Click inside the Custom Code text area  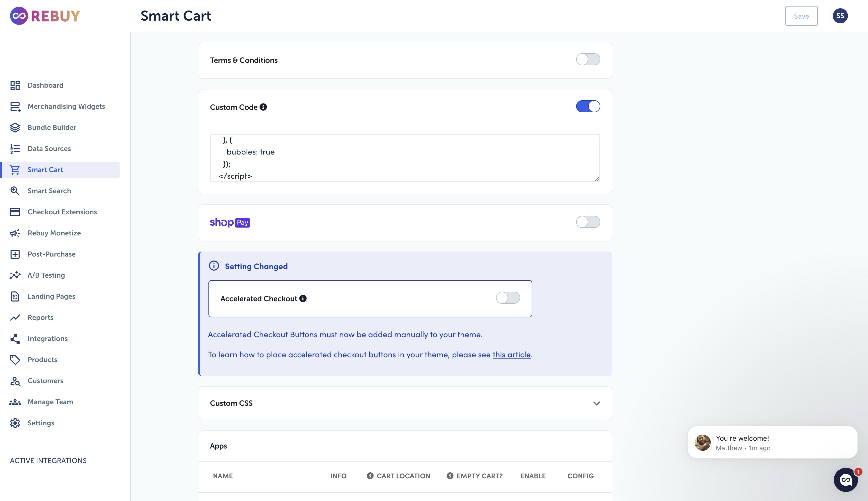tap(404, 158)
